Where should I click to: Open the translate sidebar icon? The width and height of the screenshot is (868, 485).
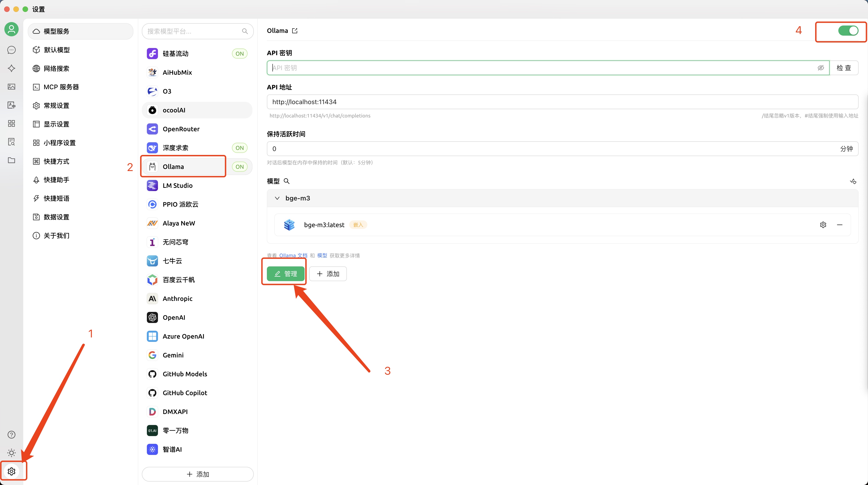tap(11, 105)
